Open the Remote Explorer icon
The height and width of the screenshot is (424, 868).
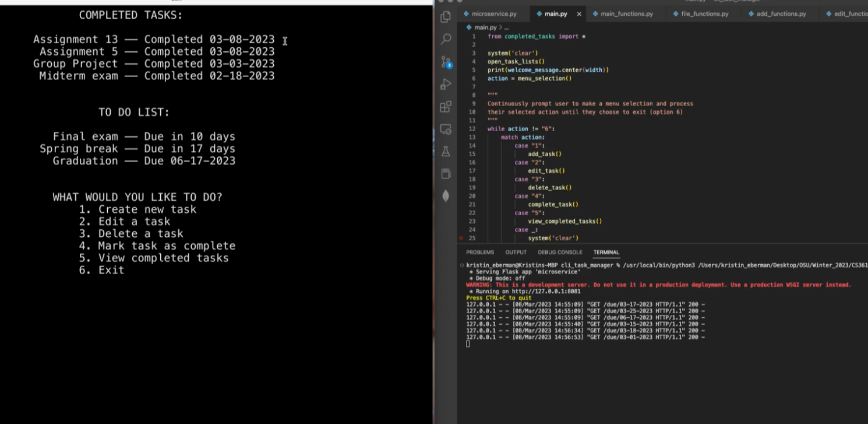tap(446, 129)
